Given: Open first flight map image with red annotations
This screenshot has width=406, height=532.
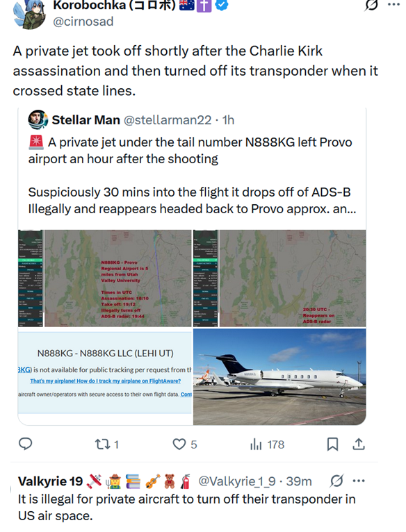Looking at the screenshot, I should pyautogui.click(x=105, y=279).
